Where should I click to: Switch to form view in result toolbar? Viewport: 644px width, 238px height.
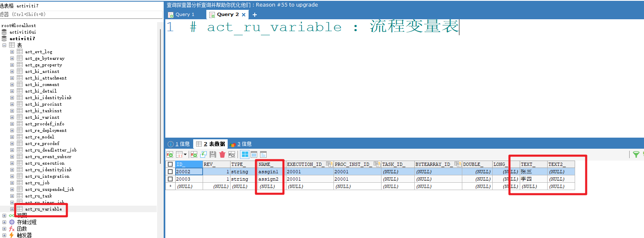click(x=254, y=154)
